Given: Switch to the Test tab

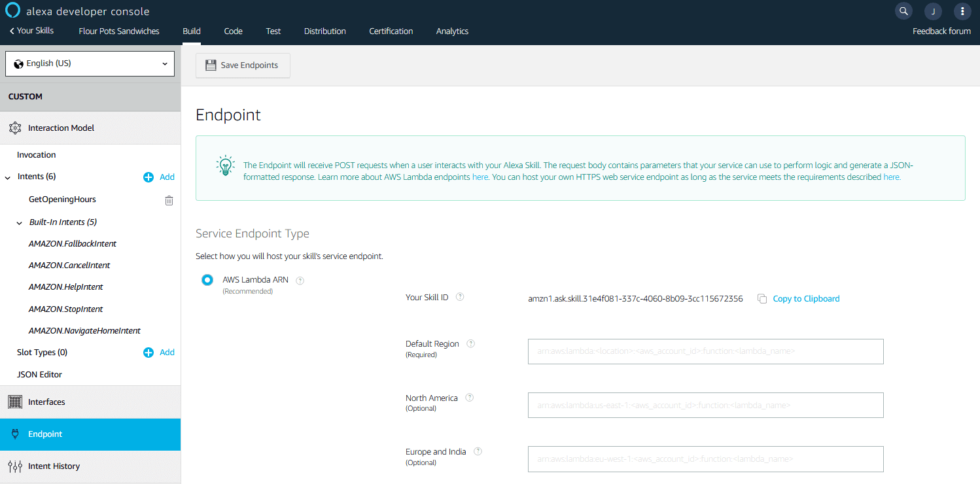Looking at the screenshot, I should (x=273, y=31).
